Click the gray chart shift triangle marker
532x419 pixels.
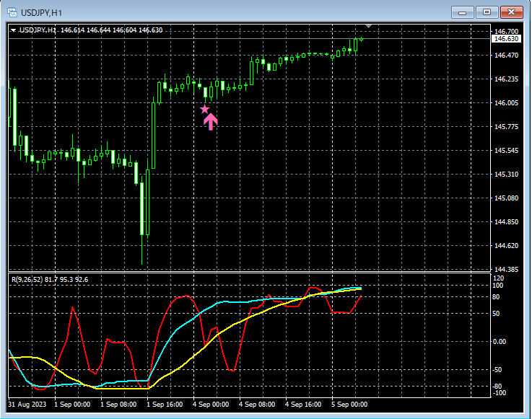[x=369, y=26]
